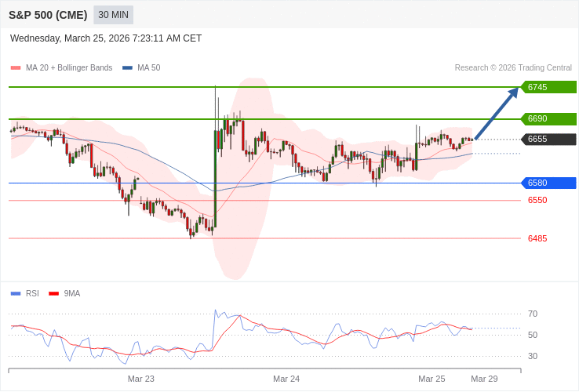This screenshot has width=579, height=392.
Task: Select the MA 20 + Bollinger Bands legend label
Action: pos(69,68)
